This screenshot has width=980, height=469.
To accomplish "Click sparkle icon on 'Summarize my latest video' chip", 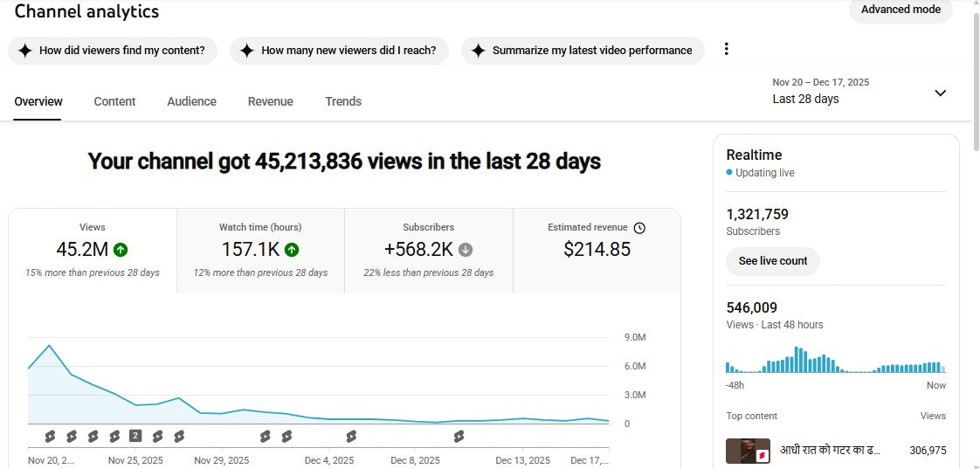I will 478,51.
